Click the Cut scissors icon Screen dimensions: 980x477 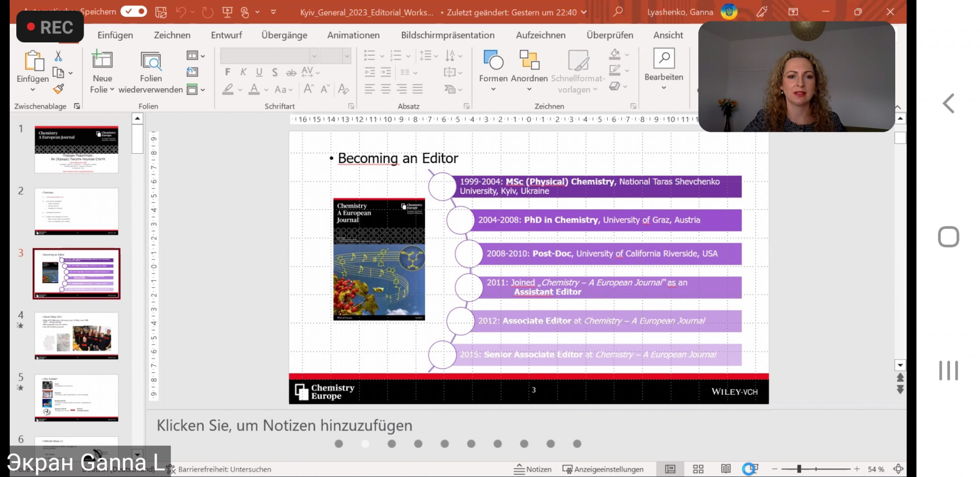click(x=58, y=56)
